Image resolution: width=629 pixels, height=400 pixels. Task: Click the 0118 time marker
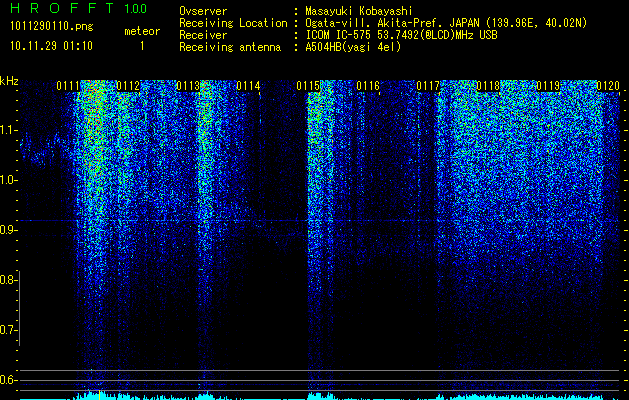(488, 86)
